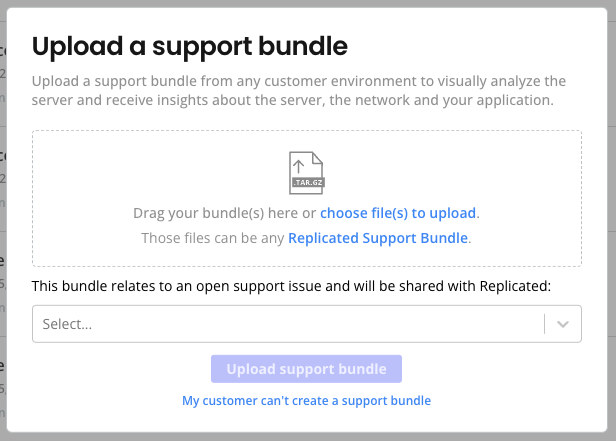Image resolution: width=616 pixels, height=441 pixels.
Task: Expand the open support issue Select field
Action: click(290, 324)
